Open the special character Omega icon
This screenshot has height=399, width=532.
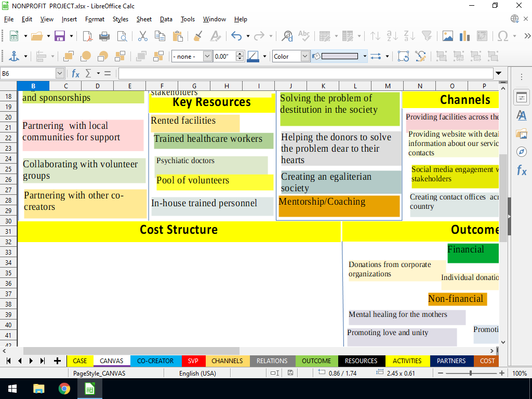[x=502, y=36]
